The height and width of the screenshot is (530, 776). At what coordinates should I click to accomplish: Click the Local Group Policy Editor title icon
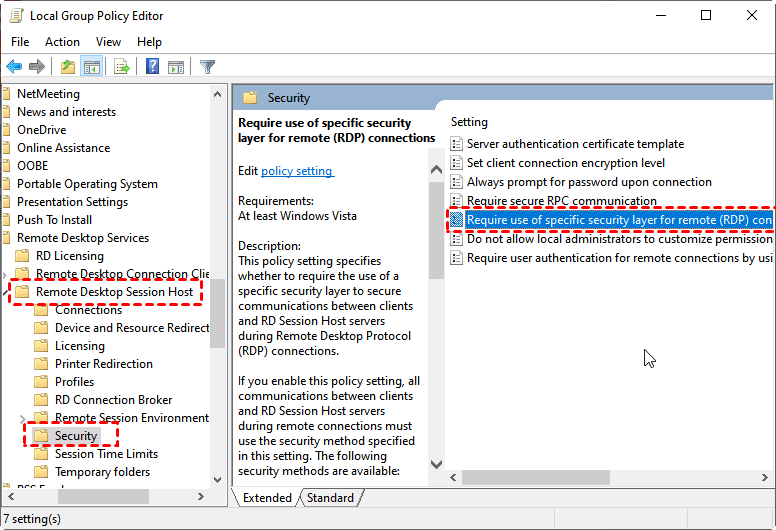click(17, 15)
